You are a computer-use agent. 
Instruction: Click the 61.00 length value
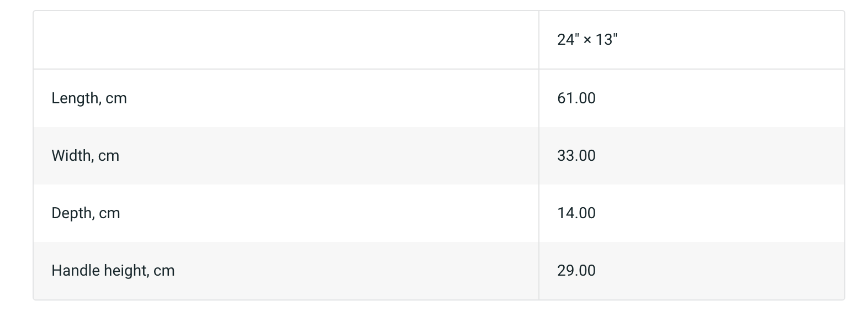click(576, 98)
